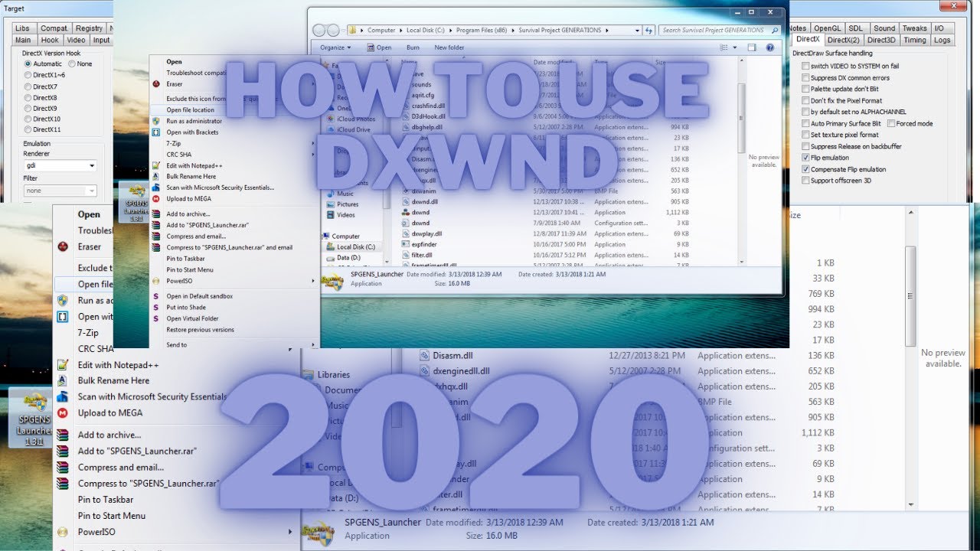
Task: Switch to the Direct3D tab
Action: click(881, 40)
